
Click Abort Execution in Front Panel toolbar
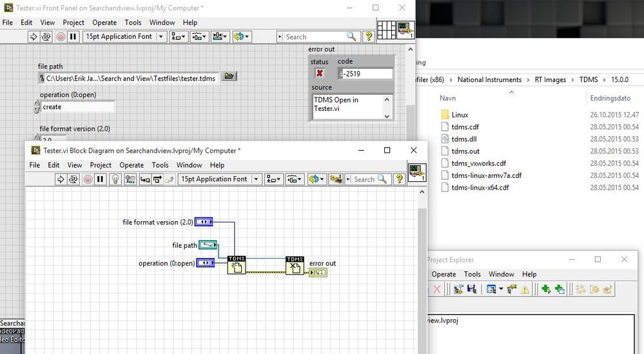point(61,37)
